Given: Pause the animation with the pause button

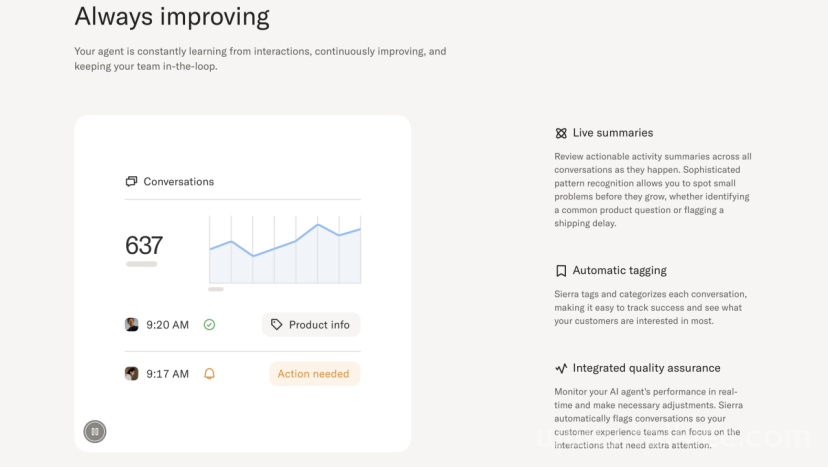Looking at the screenshot, I should (x=95, y=432).
